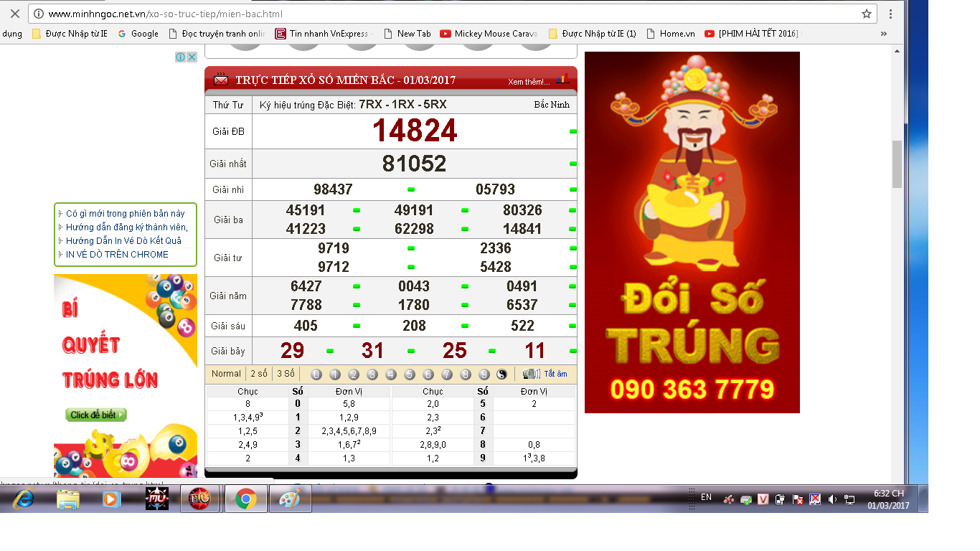Open the Chrome three-dot menu
The height and width of the screenshot is (551, 980).
pos(890,14)
